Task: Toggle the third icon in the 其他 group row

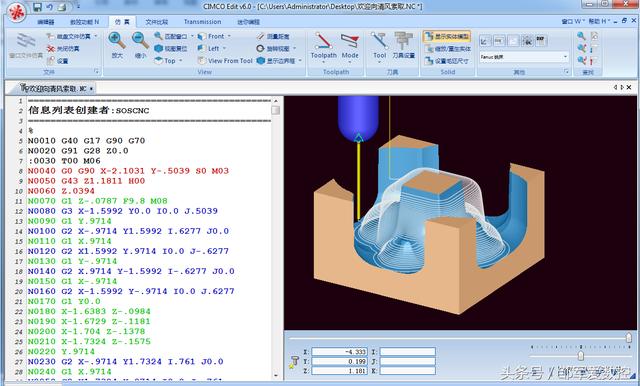Action: [x=513, y=40]
